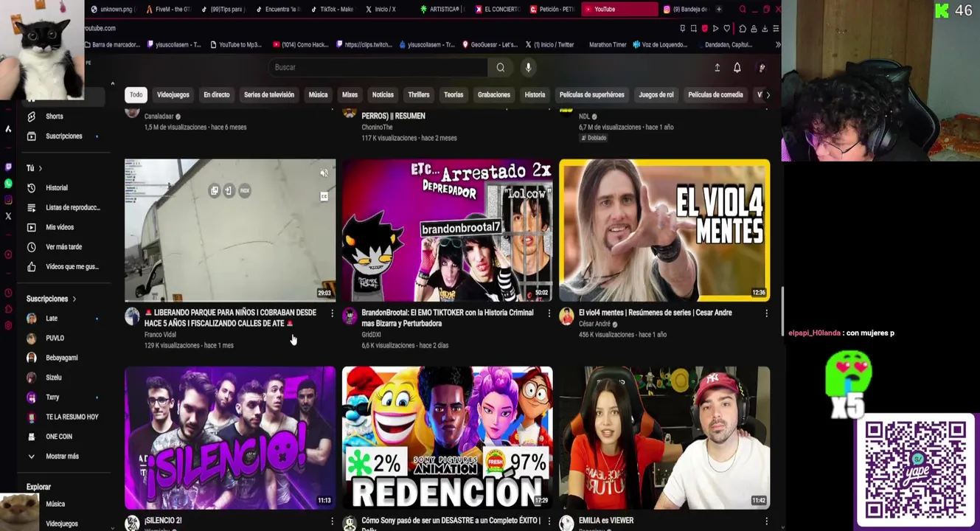
Task: Open the account avatar menu
Action: pyautogui.click(x=762, y=68)
